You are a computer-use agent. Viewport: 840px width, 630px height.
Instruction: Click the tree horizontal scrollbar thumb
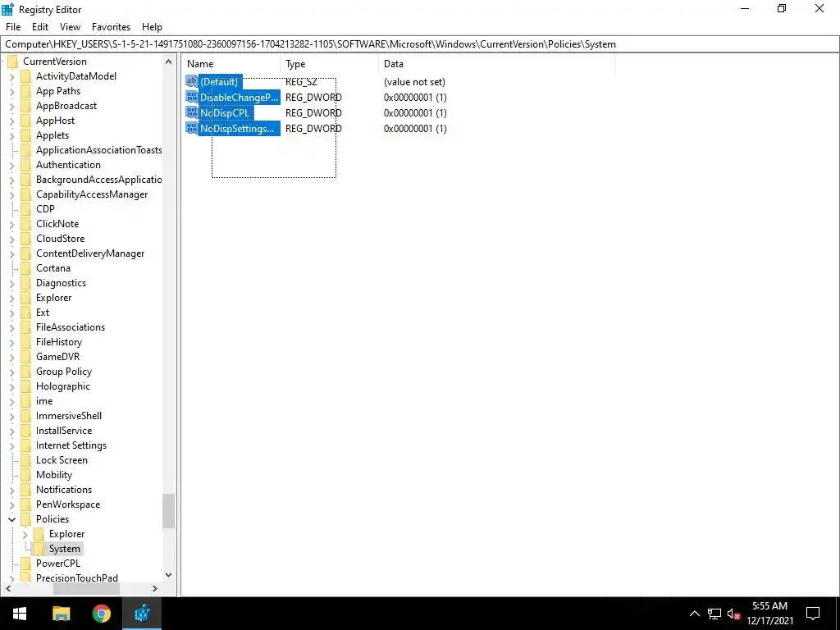pos(86,588)
